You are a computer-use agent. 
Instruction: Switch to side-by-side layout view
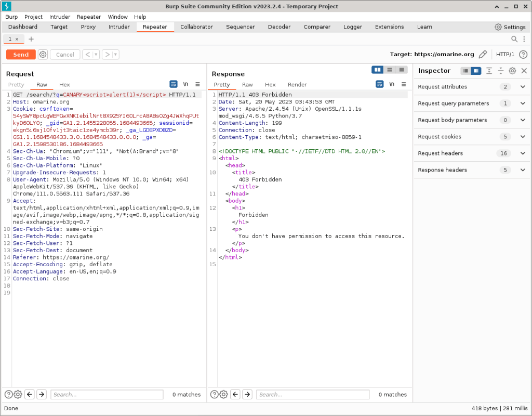click(378, 70)
